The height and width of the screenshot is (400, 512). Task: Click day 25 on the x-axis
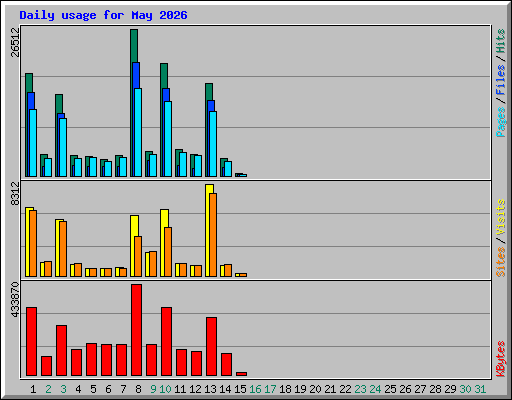pyautogui.click(x=390, y=389)
